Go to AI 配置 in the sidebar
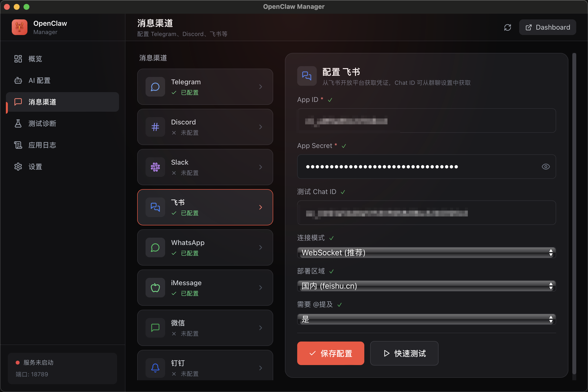This screenshot has height=392, width=588. (62, 81)
